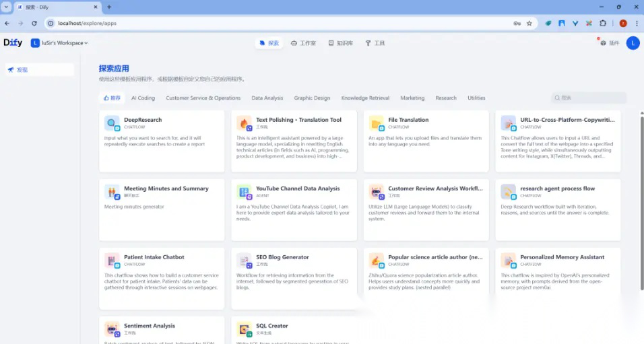
Task: Click the File Translation folder icon
Action: click(x=376, y=123)
